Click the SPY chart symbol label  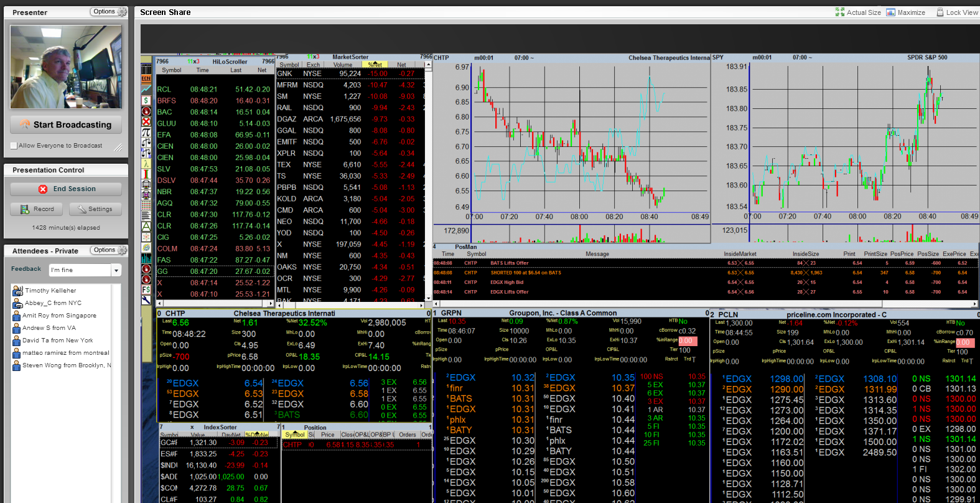[718, 57]
